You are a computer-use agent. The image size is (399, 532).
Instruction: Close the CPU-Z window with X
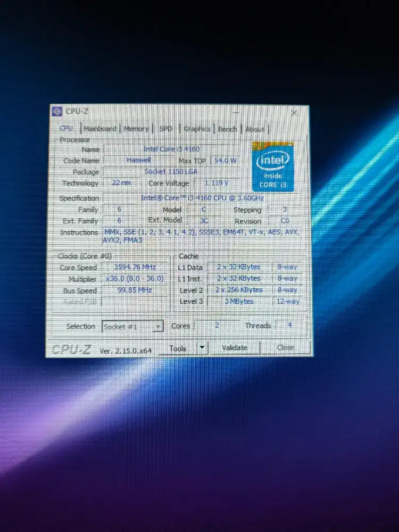294,113
